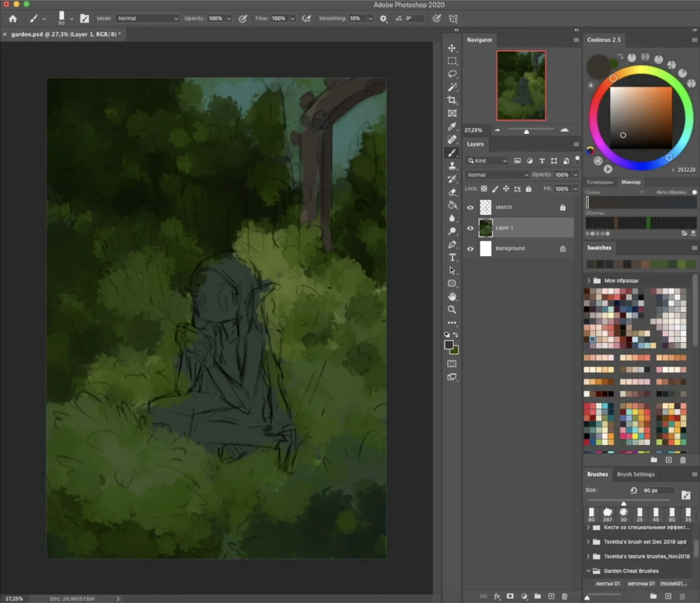Select the Eraser tool
The image size is (700, 603).
[x=452, y=192]
